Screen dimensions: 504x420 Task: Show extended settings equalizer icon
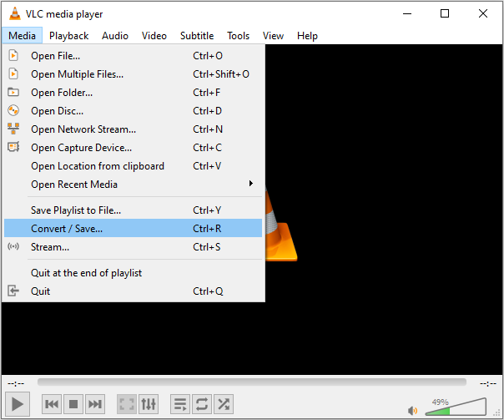pos(148,404)
